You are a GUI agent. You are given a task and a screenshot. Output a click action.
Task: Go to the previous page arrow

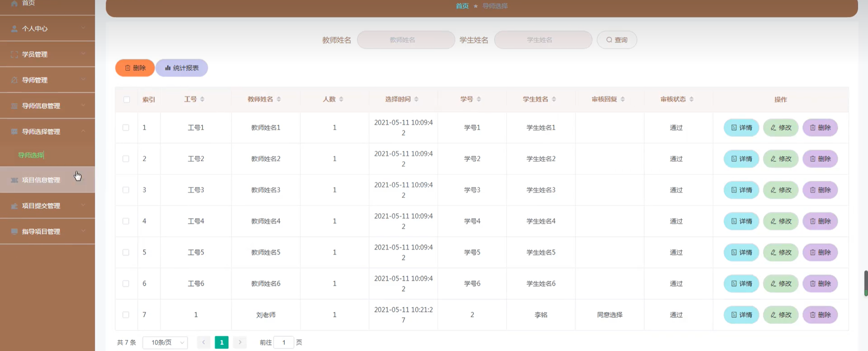(x=204, y=342)
